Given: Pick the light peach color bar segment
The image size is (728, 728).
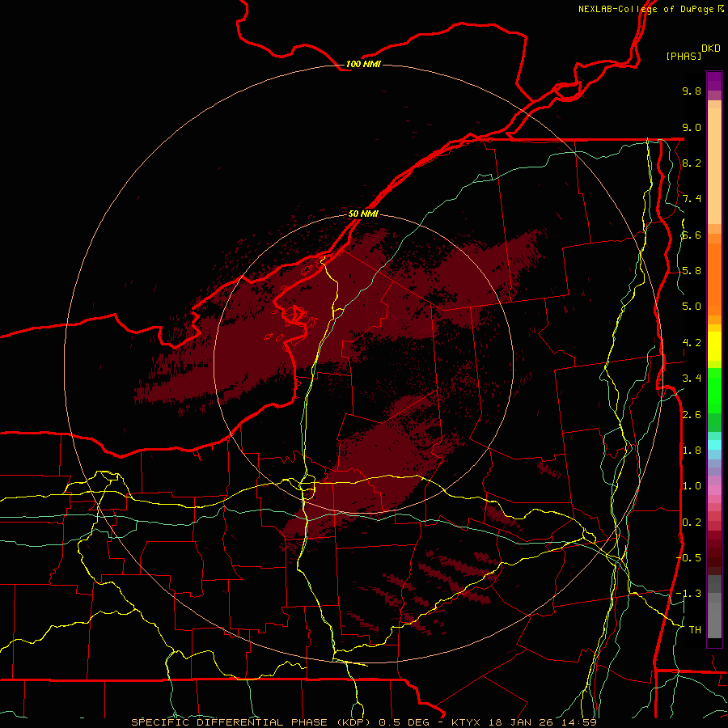Looking at the screenshot, I should 714,167.
